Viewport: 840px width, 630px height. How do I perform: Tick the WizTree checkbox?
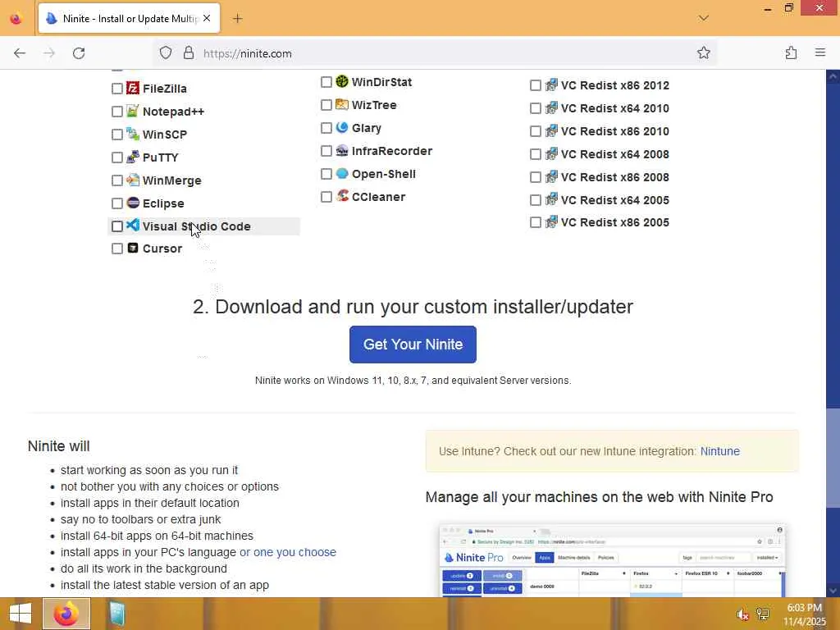[326, 105]
